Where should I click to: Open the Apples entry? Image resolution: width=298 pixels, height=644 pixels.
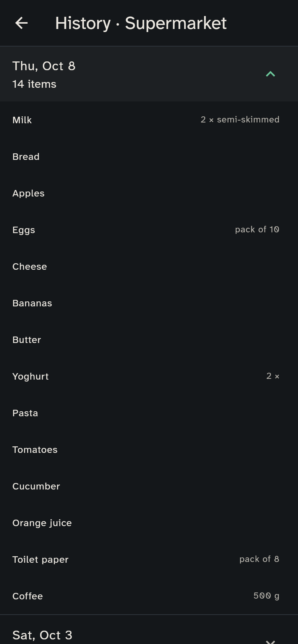(149, 193)
